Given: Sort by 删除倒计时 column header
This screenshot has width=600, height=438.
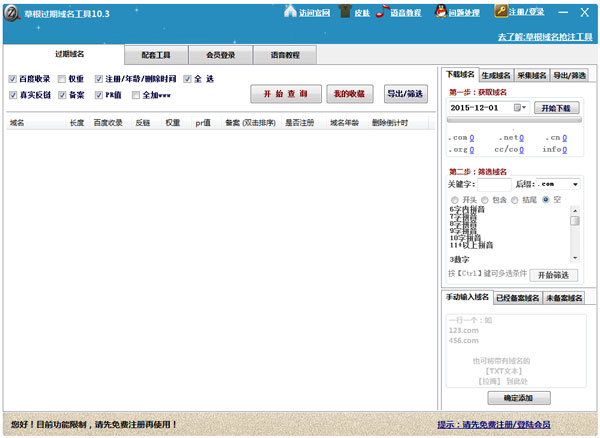Looking at the screenshot, I should pos(390,123).
